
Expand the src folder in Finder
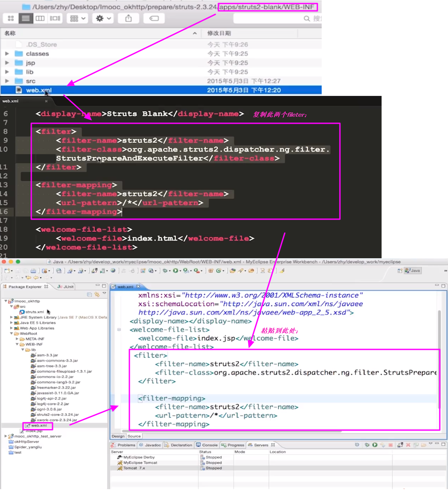7,81
